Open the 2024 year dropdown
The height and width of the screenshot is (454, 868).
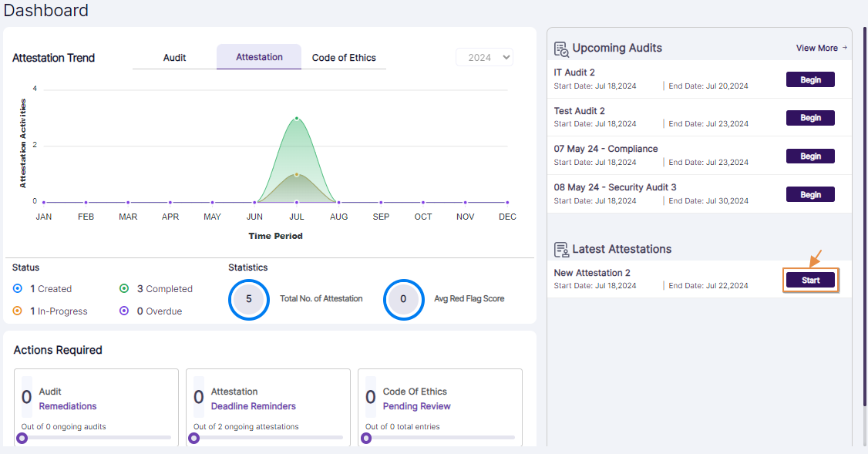[x=484, y=57]
